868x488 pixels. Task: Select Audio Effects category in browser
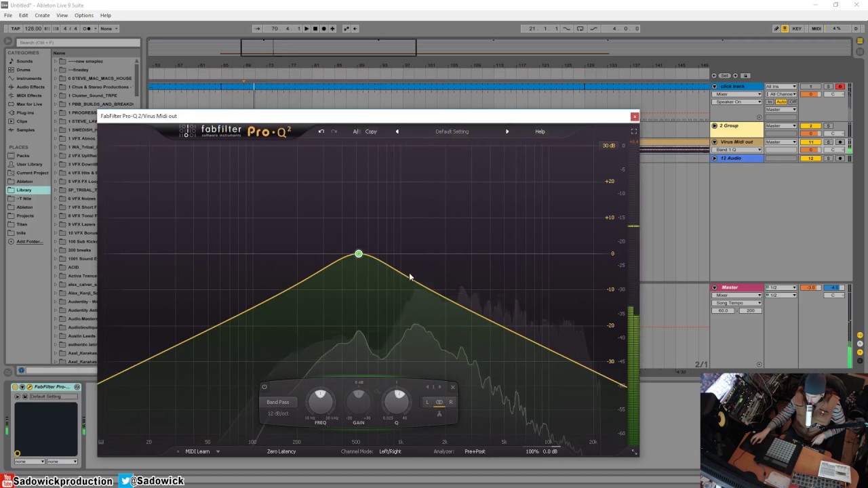(30, 87)
